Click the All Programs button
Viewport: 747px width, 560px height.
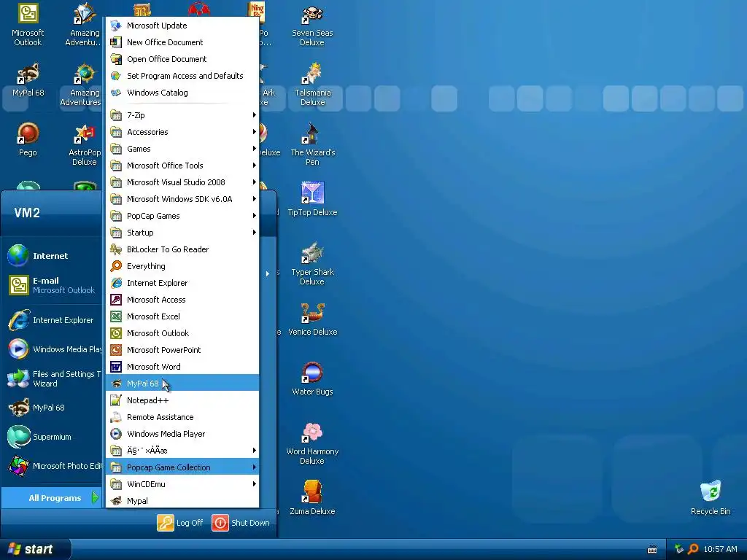(x=52, y=497)
